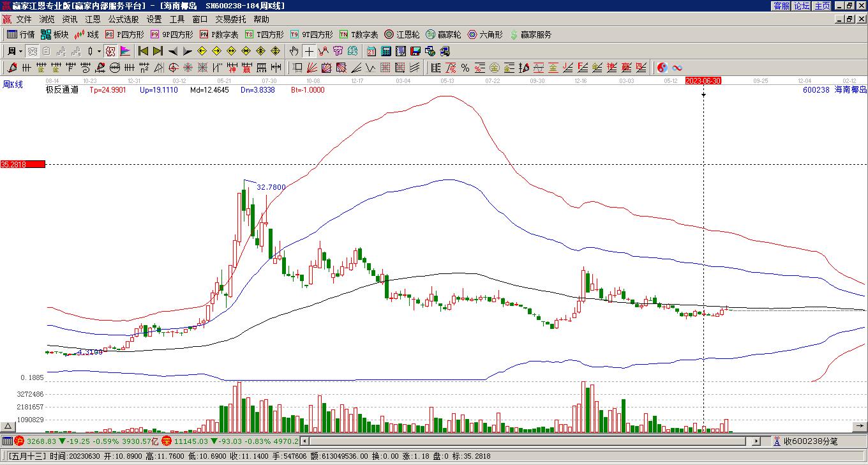Jump to the first bar with the green skip-to-start arrow
868x465 pixels.
pyautogui.click(x=144, y=51)
